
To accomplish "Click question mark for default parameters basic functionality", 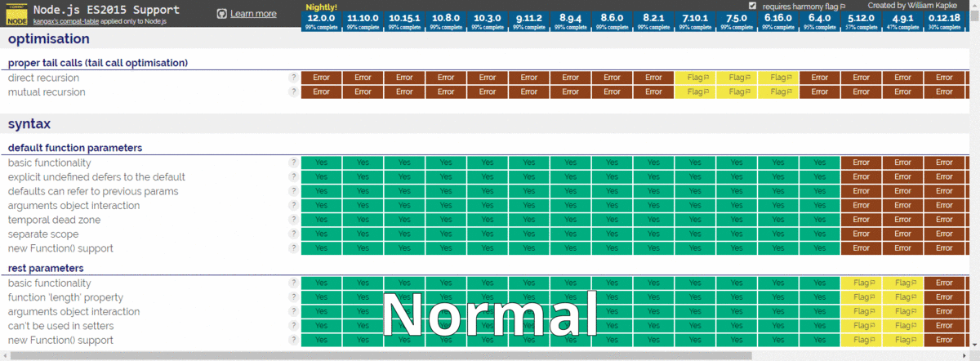I will (292, 163).
